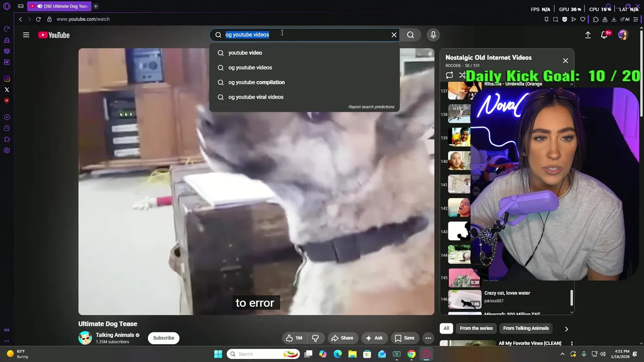Go to the YouTube home logo

54,35
